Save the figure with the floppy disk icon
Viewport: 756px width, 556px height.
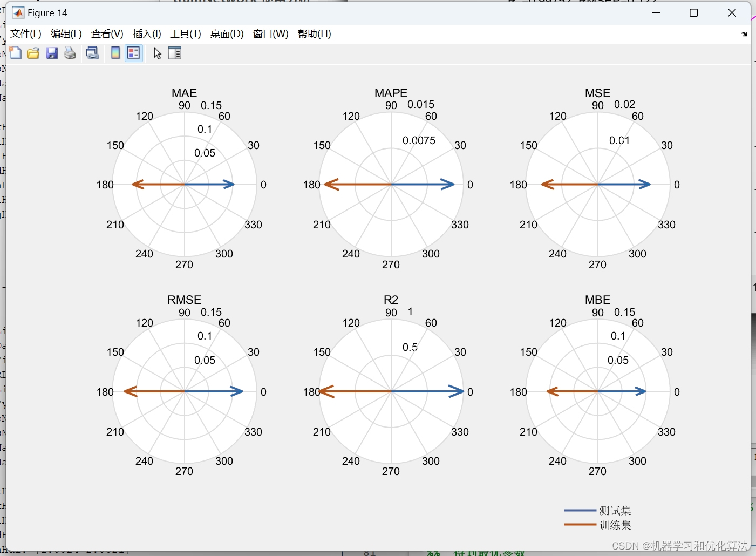pos(52,53)
